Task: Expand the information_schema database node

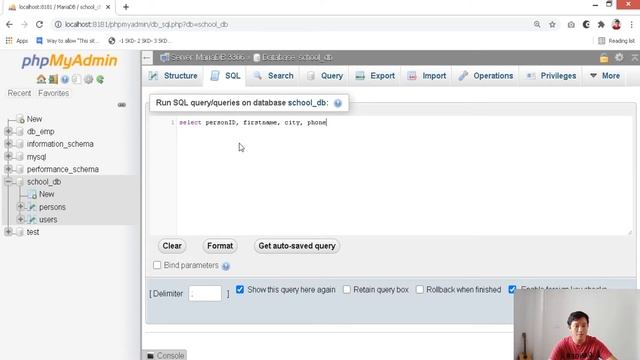Action: (8, 144)
